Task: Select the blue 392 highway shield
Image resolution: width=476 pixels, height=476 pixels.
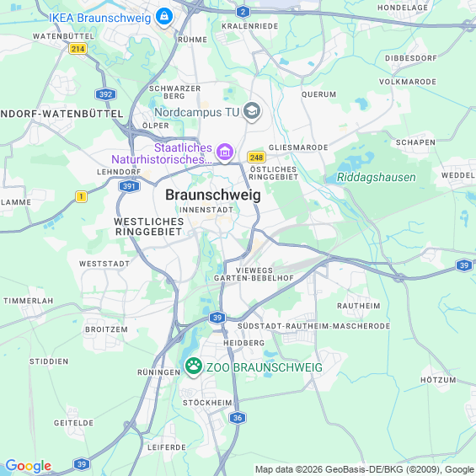Action: (x=105, y=94)
